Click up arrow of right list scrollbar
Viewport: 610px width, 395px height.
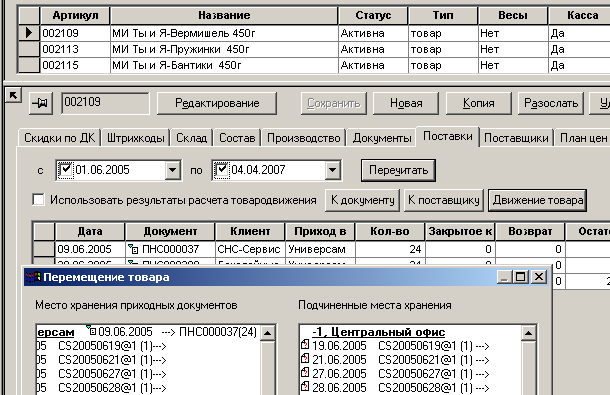[529, 333]
